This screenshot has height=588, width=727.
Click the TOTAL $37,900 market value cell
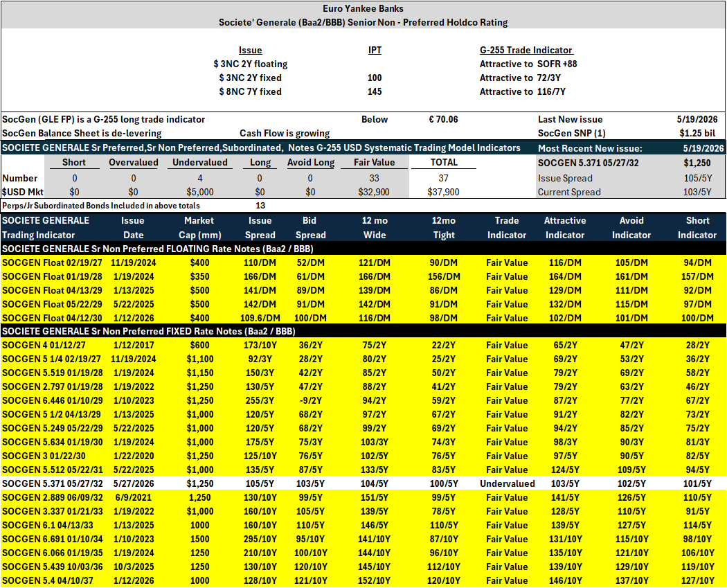(x=443, y=192)
